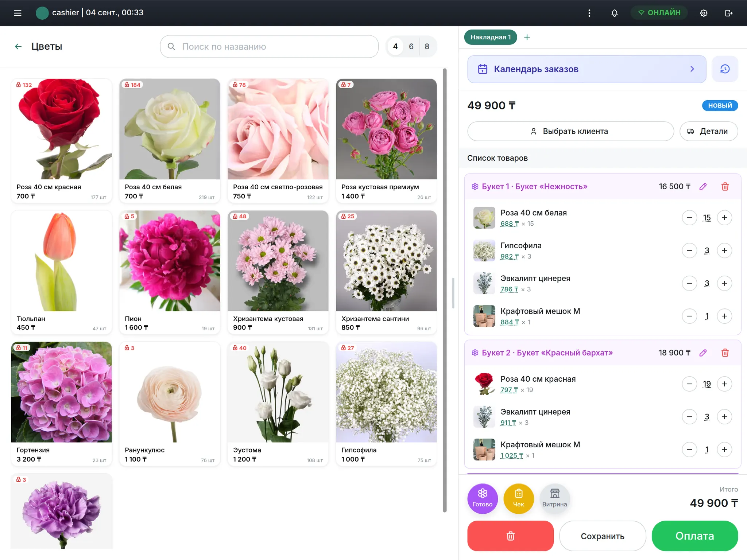Decrease Крафтовый мешок М in Букет 2
This screenshot has height=560, width=747.
[x=689, y=450]
